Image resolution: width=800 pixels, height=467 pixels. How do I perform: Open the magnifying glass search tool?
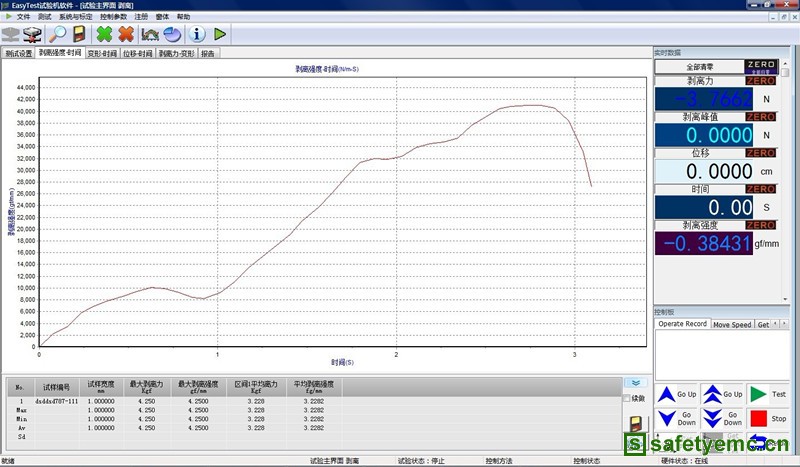(57, 34)
